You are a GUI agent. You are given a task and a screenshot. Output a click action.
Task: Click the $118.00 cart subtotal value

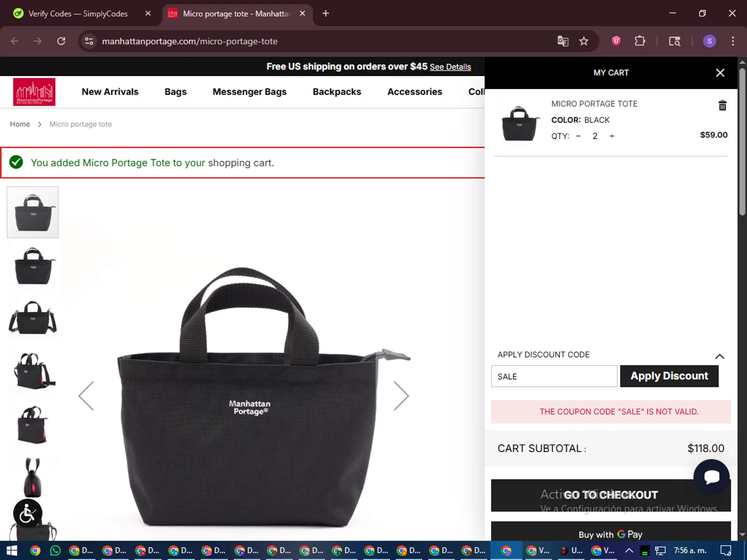tap(706, 448)
